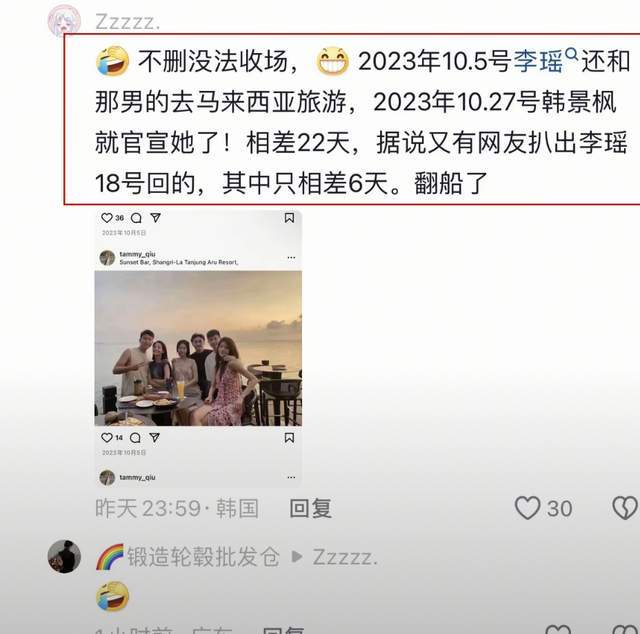Like the Zzzzz. comment with 30 likes
This screenshot has width=640, height=634.
[x=527, y=508]
